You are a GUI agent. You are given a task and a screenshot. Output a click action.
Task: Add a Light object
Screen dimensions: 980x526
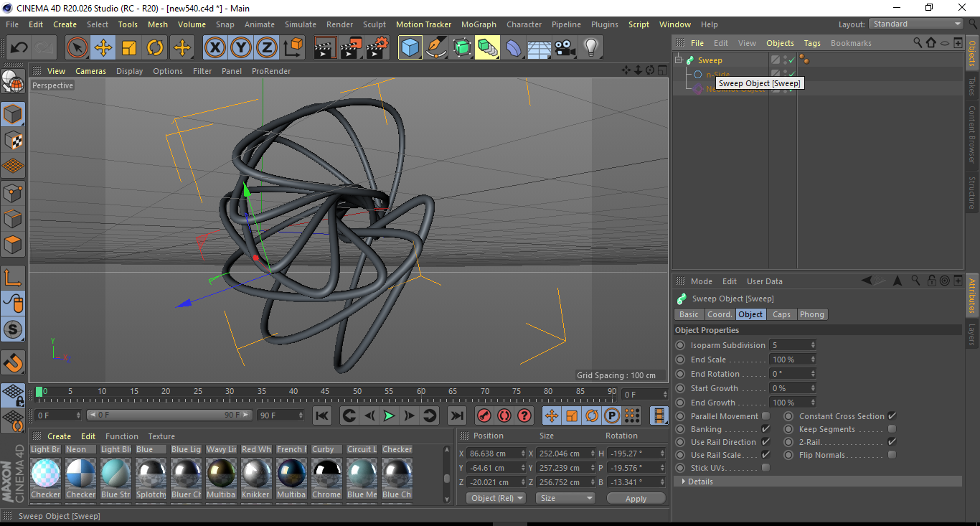(x=590, y=48)
